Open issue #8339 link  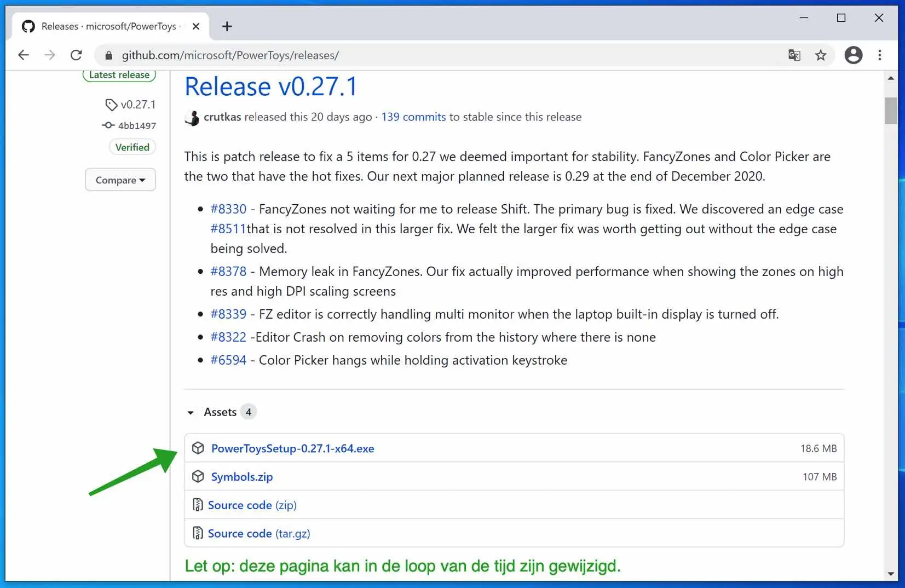pyautogui.click(x=228, y=314)
